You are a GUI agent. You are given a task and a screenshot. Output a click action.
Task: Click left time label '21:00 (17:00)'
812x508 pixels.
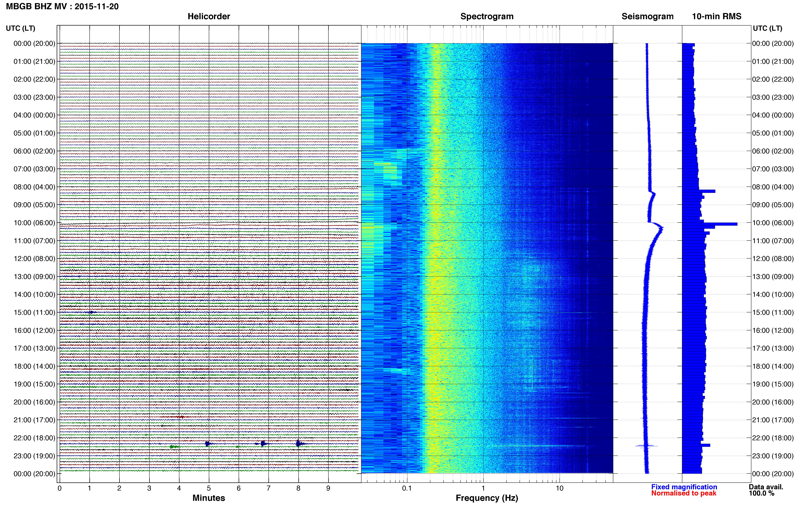point(34,420)
